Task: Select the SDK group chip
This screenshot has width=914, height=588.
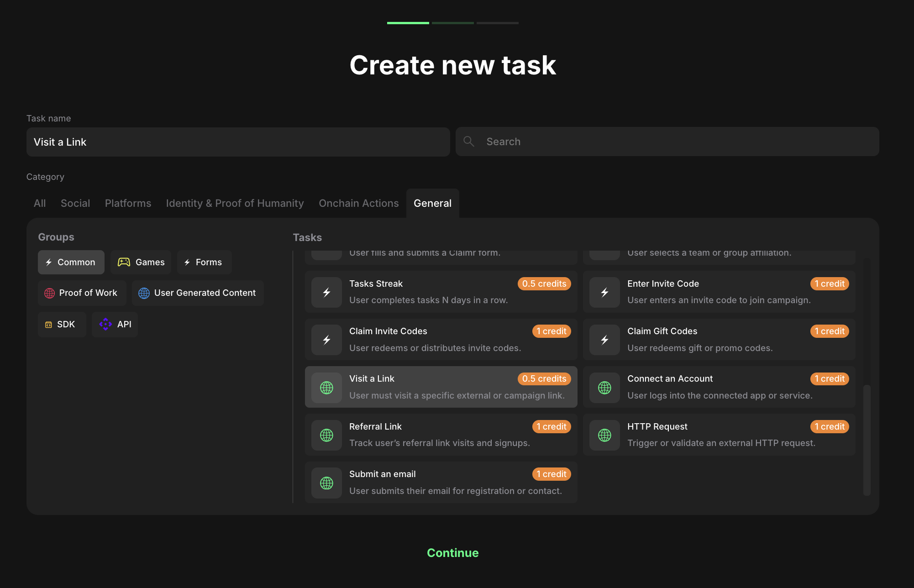Action: pyautogui.click(x=62, y=324)
